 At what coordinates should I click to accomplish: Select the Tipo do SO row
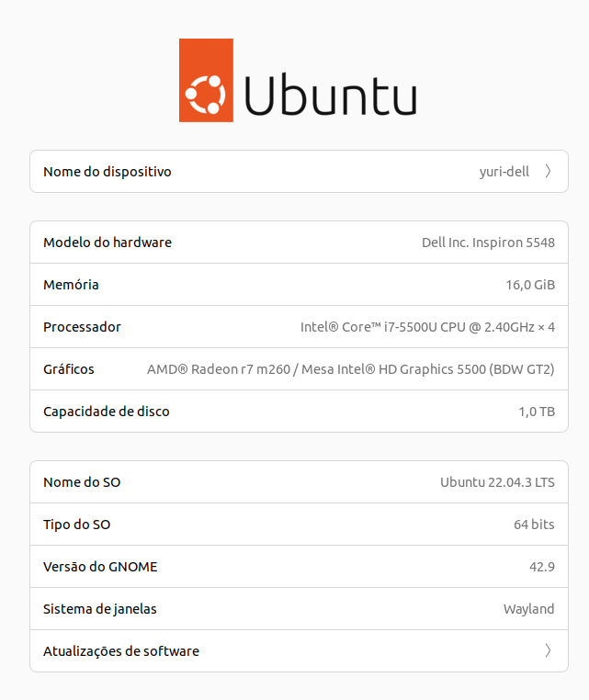pyautogui.click(x=77, y=525)
